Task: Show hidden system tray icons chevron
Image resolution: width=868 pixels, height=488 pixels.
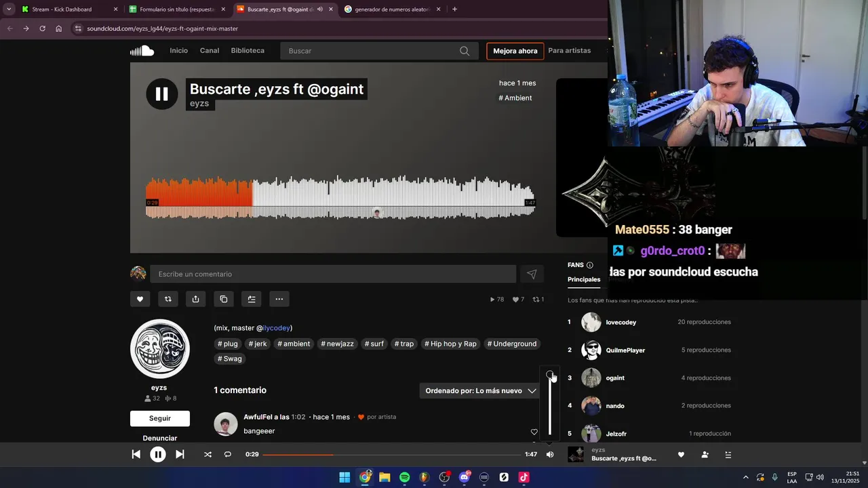Action: tap(745, 477)
